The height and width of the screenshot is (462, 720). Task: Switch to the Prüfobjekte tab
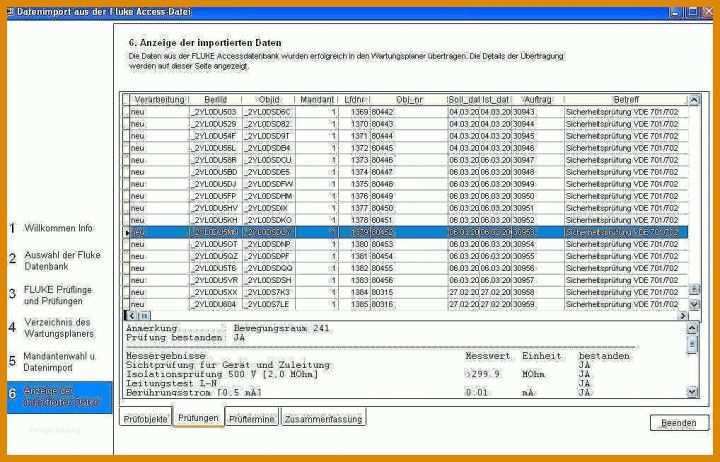pyautogui.click(x=146, y=419)
